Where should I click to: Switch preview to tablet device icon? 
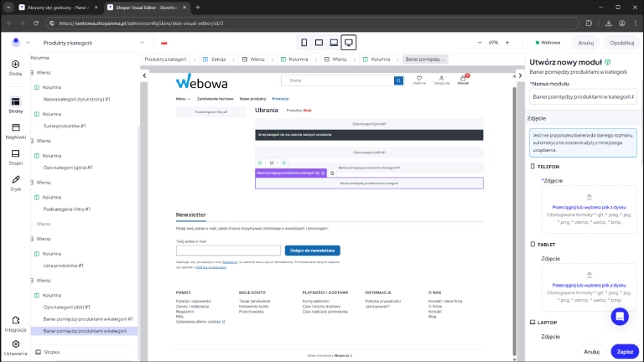click(x=319, y=42)
